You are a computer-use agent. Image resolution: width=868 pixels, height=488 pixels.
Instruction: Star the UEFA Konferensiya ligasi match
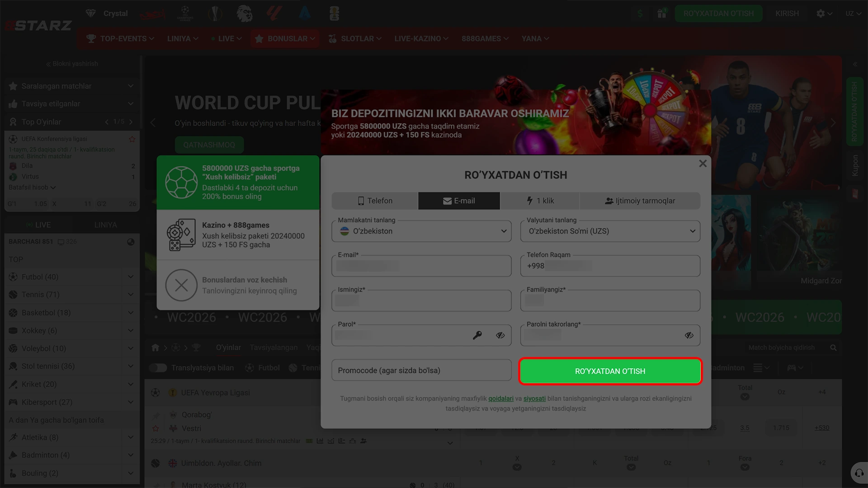pos(132,139)
